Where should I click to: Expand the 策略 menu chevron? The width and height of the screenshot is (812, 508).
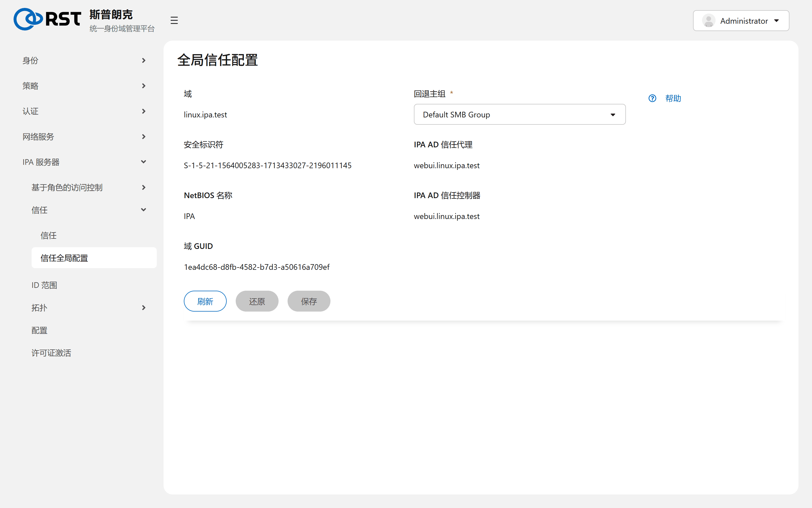point(144,86)
